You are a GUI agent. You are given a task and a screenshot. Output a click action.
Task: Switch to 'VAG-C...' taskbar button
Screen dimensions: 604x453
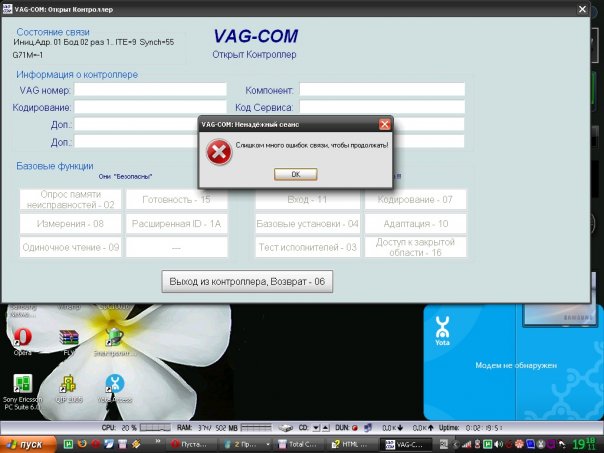point(406,444)
